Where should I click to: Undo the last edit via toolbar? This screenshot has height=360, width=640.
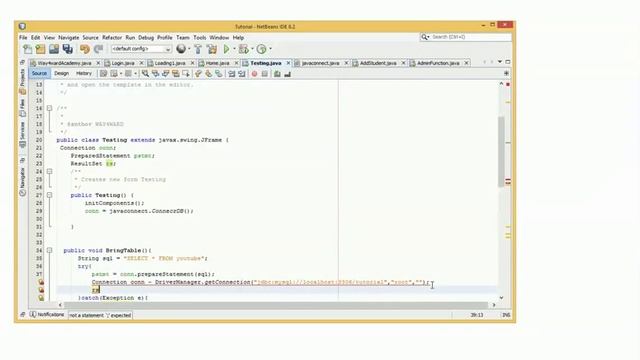tap(84, 49)
